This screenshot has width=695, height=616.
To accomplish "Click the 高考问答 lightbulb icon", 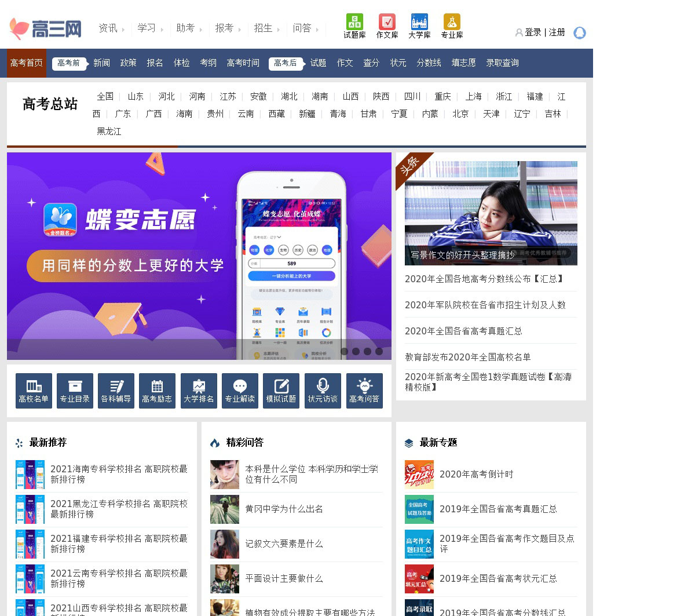I will [364, 391].
